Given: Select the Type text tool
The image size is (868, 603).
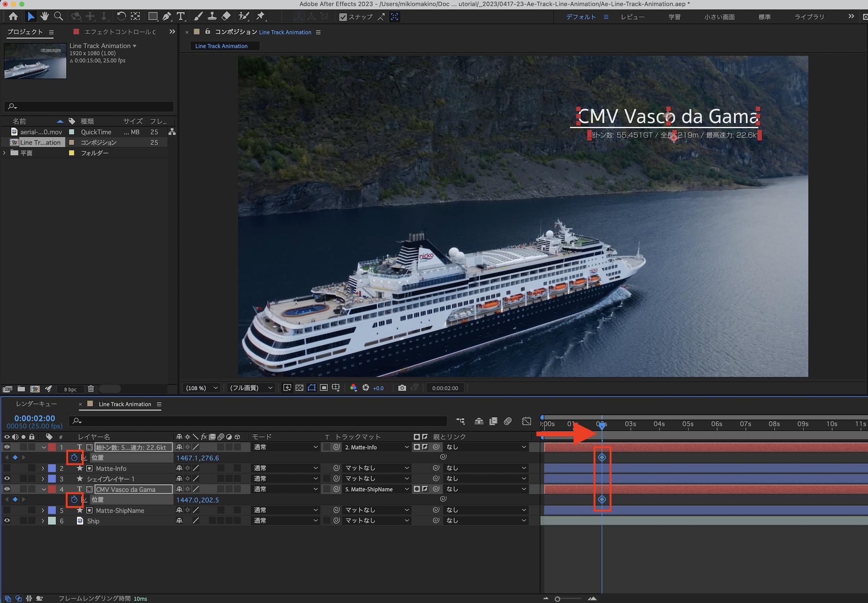Looking at the screenshot, I should [x=181, y=16].
